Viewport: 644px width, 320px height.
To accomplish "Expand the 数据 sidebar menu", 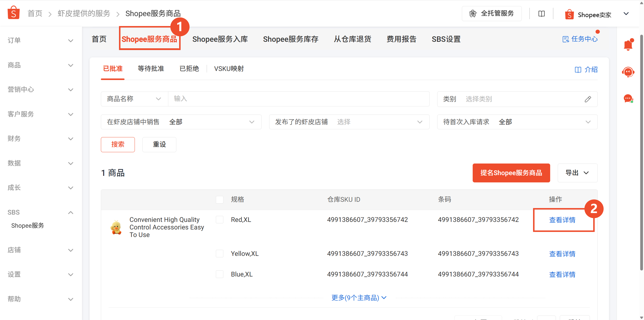I will coord(41,163).
